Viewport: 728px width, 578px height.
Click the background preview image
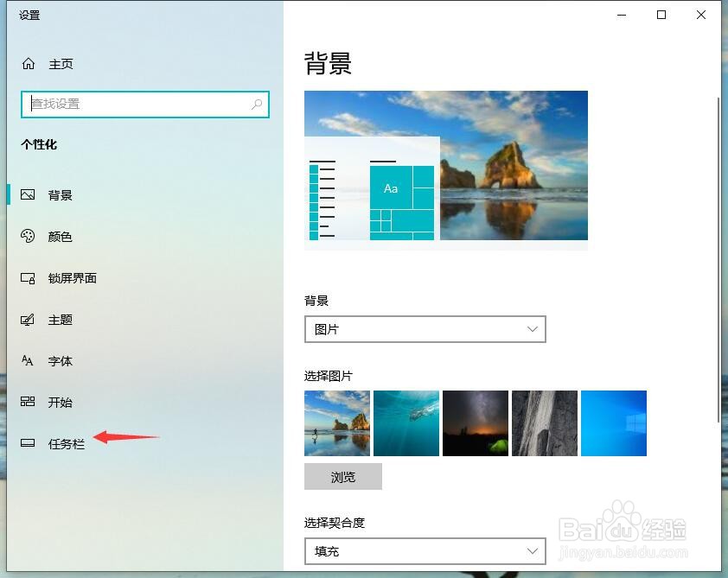(x=446, y=170)
